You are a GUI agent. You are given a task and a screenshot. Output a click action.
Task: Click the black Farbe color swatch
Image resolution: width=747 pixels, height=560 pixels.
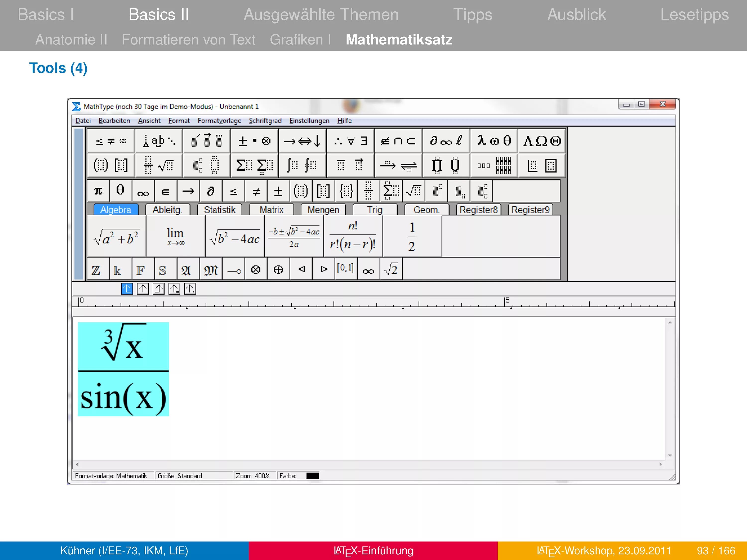tap(312, 476)
